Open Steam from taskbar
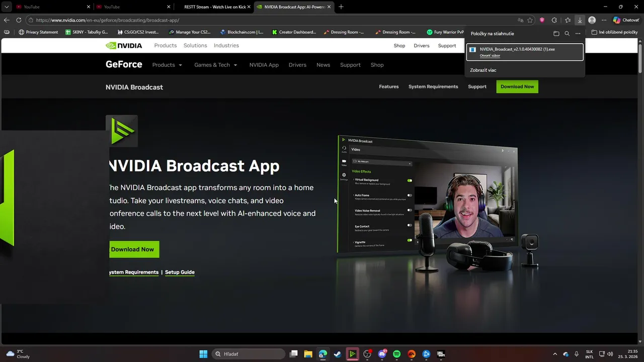The image size is (644, 362). [x=338, y=354]
